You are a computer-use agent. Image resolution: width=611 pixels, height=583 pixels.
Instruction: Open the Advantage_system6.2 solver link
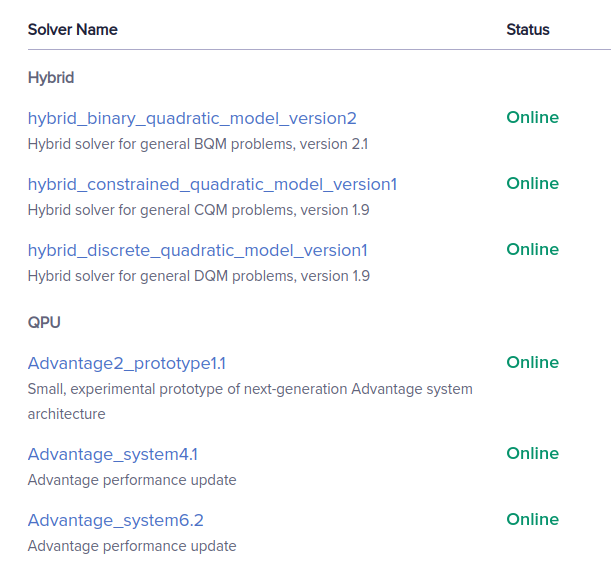[x=116, y=520]
